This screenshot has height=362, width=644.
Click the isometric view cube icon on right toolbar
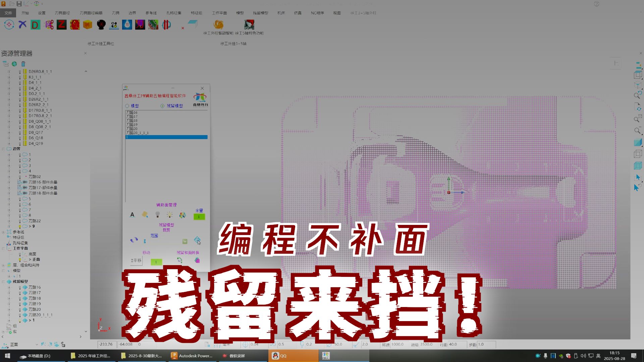click(638, 85)
